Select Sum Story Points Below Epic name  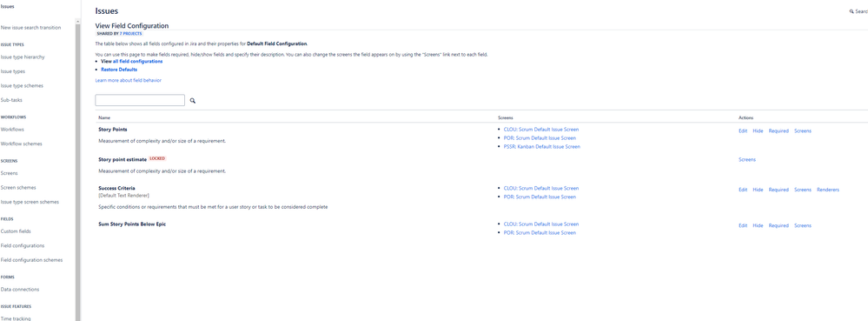click(x=132, y=224)
